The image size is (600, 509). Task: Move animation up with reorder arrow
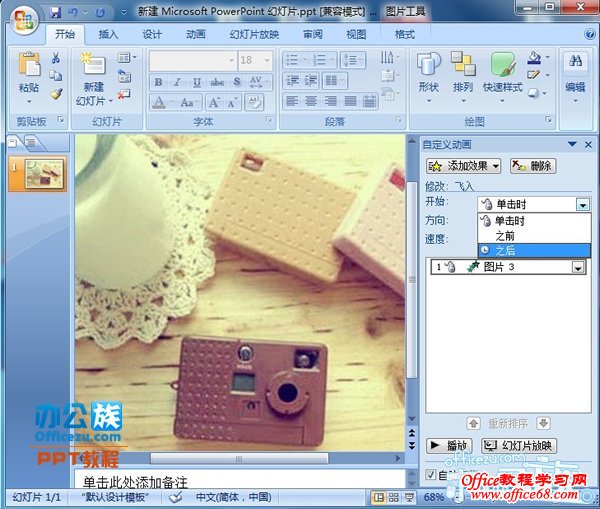473,424
